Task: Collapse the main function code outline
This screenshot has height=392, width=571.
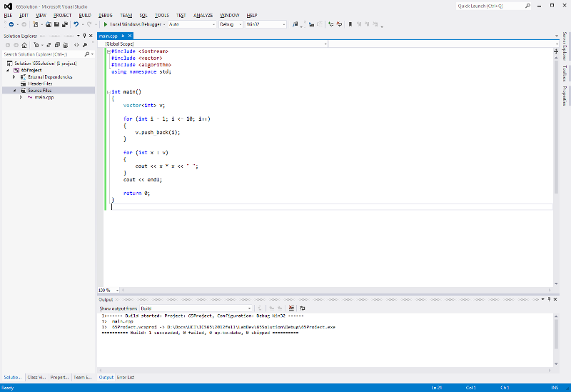Action: click(x=108, y=91)
